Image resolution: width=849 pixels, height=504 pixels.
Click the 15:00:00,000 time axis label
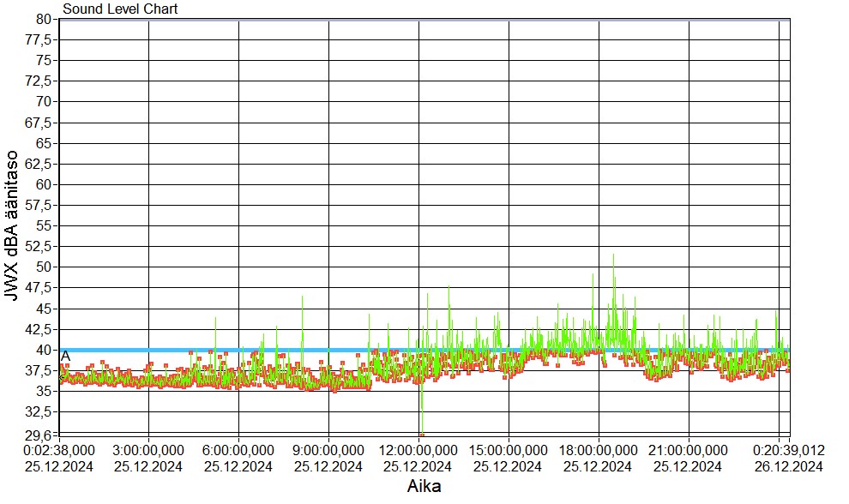[x=509, y=450]
